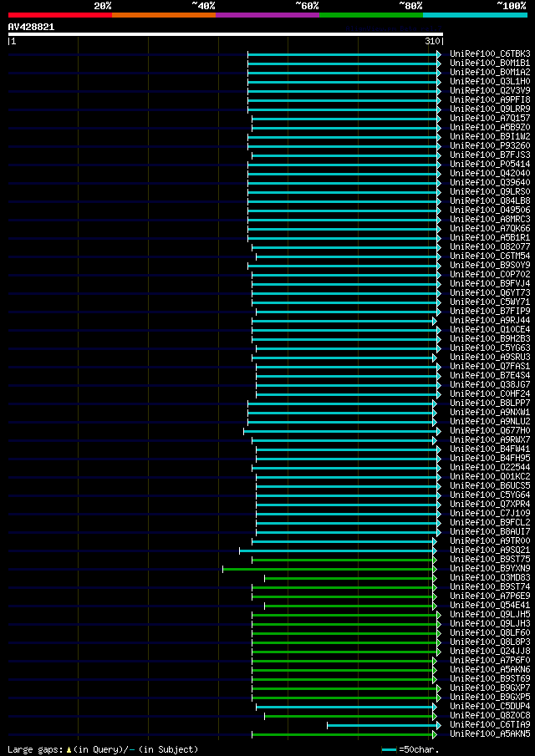Image resolution: width=535 pixels, height=756 pixels.
Task: Click the UniRef100_A9SQ21 label
Action: tap(490, 551)
